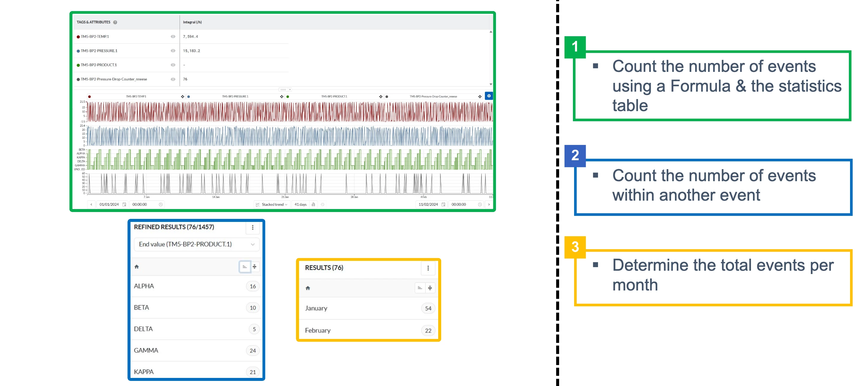The height and width of the screenshot is (386, 868).
Task: Step time range backward with left chevron
Action: (x=91, y=204)
